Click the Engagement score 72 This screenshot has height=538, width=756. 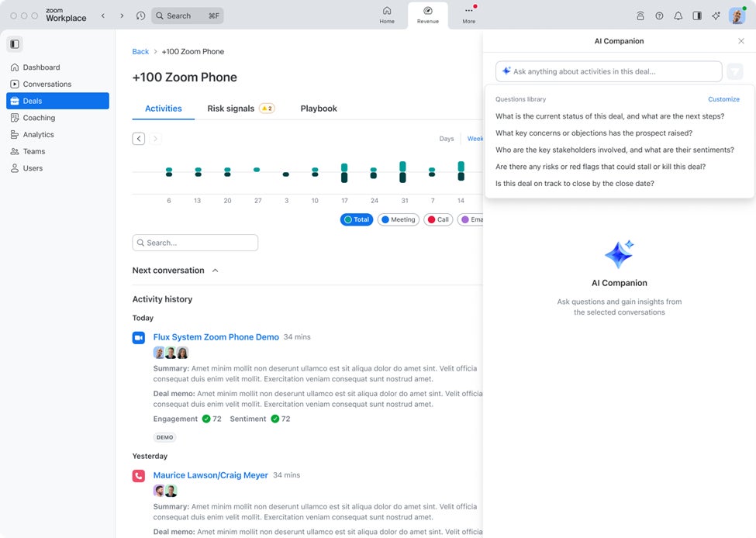pos(212,419)
